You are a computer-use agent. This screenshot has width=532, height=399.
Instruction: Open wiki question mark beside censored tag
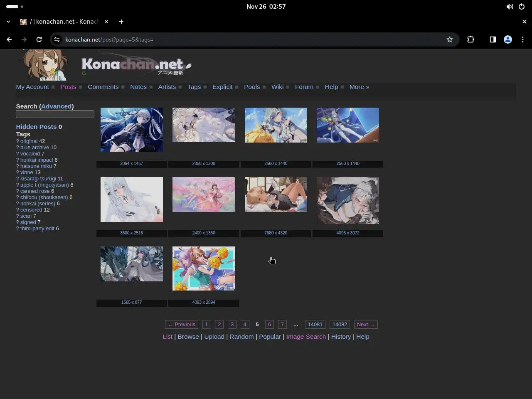point(17,210)
